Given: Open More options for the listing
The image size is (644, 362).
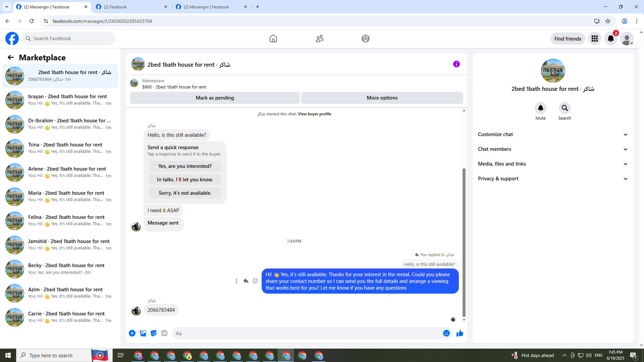Looking at the screenshot, I should click(382, 98).
